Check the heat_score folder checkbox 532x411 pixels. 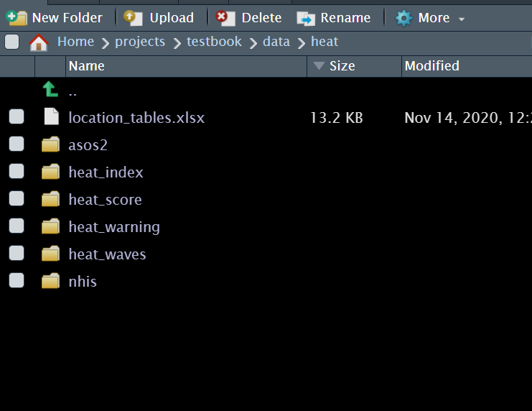click(17, 198)
